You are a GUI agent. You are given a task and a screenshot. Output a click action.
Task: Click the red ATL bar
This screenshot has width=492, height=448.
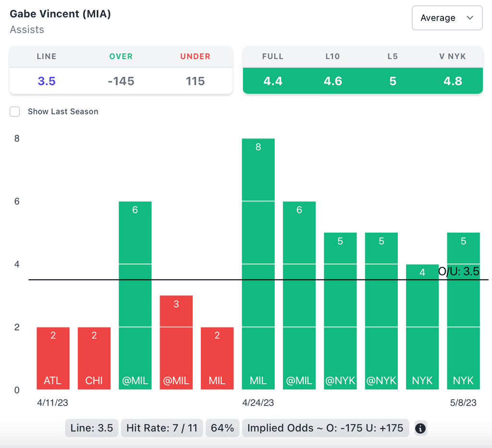(x=53, y=358)
